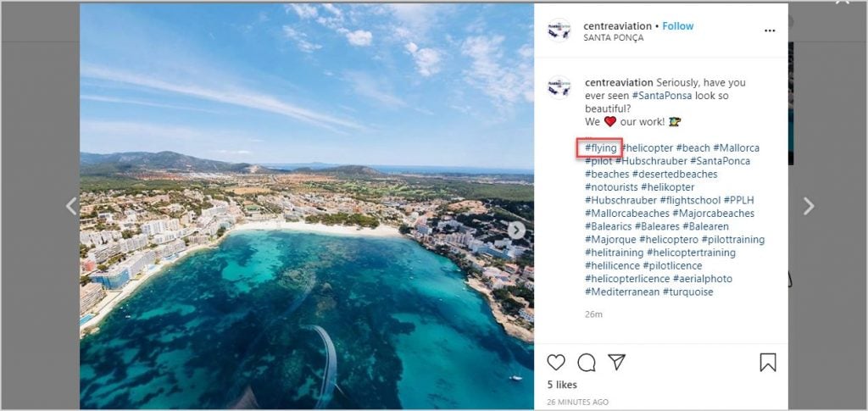Open #helicopter hashtag
Image resolution: width=868 pixels, height=411 pixels.
647,148
